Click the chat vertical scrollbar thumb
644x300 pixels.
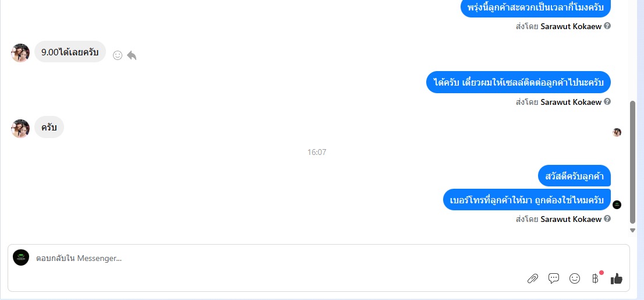[x=632, y=163]
